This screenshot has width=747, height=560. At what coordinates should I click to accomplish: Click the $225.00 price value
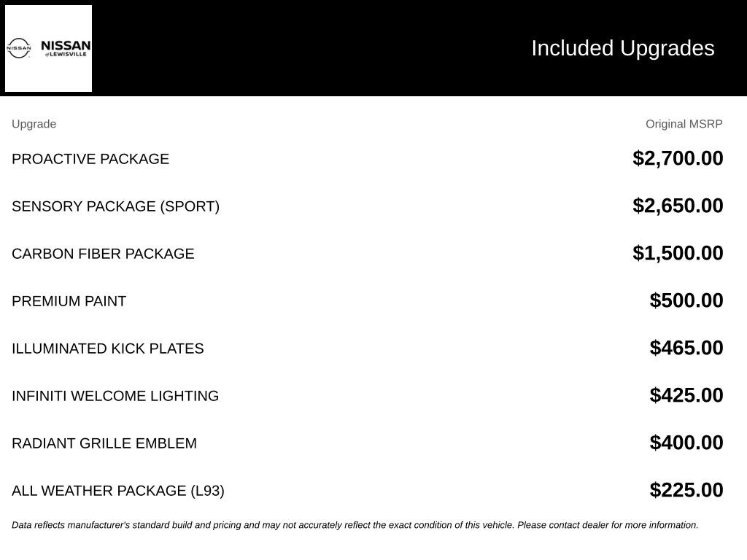pyautogui.click(x=686, y=490)
